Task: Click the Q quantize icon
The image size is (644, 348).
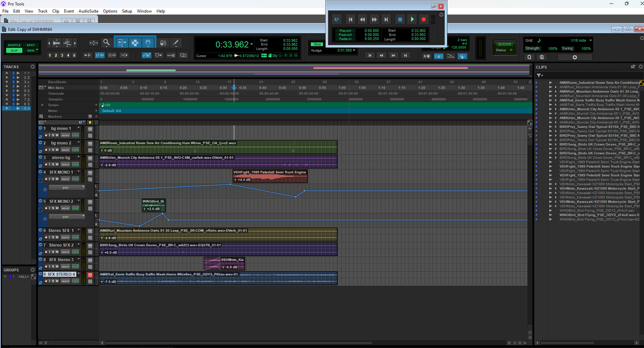Action: [529, 57]
